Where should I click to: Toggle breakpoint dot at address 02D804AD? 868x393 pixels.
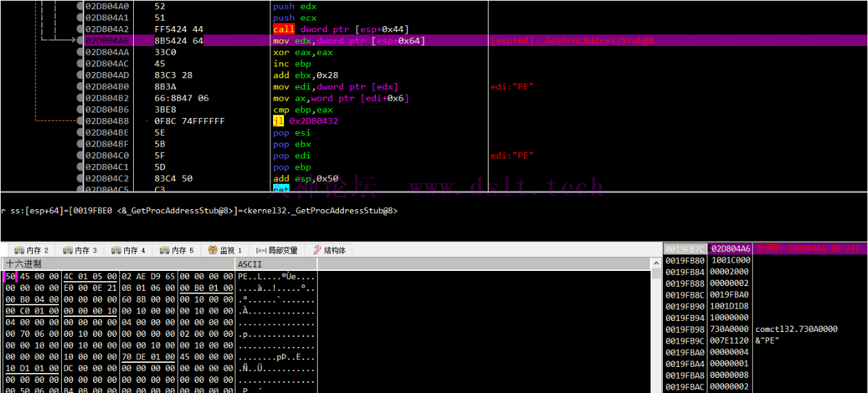click(80, 75)
